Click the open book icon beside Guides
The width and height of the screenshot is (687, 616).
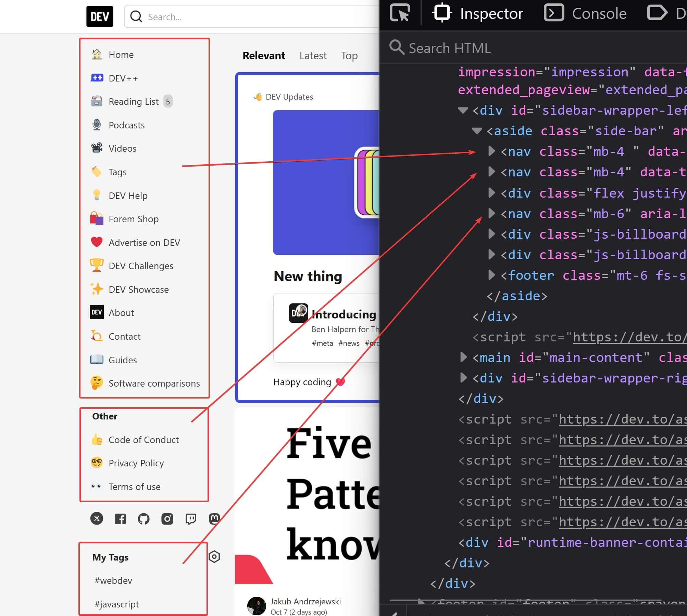click(x=97, y=360)
